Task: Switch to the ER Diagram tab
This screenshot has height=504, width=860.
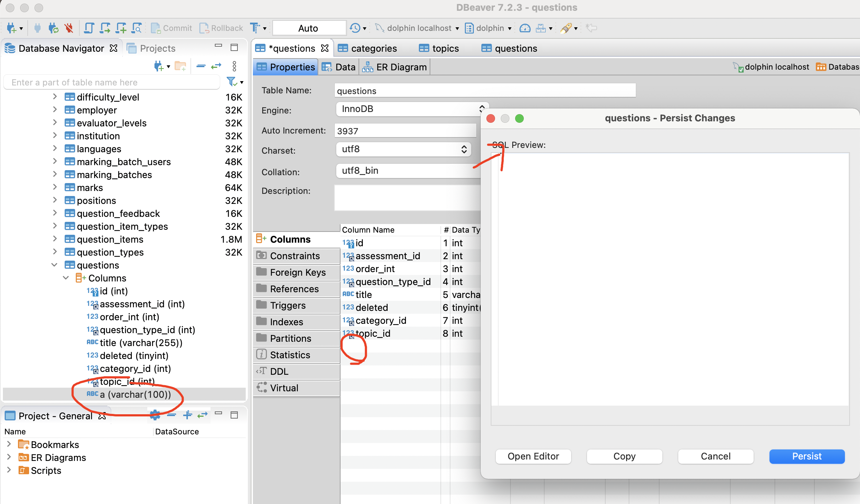Action: point(394,67)
